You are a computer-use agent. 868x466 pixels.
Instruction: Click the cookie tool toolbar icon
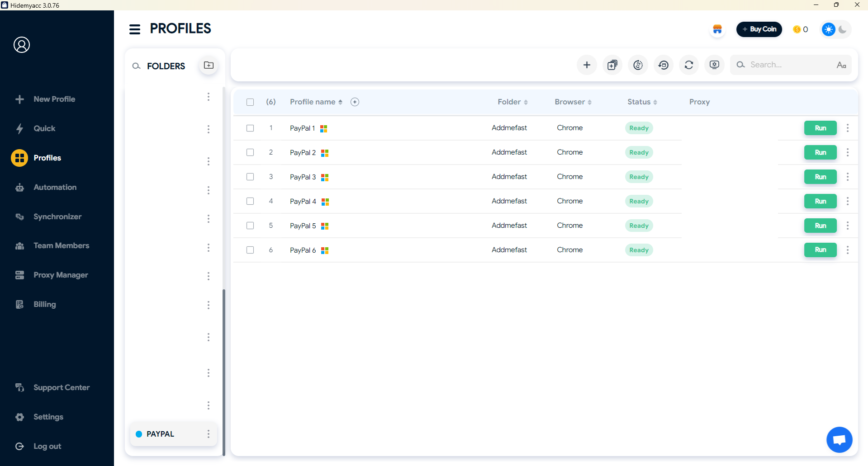click(638, 65)
